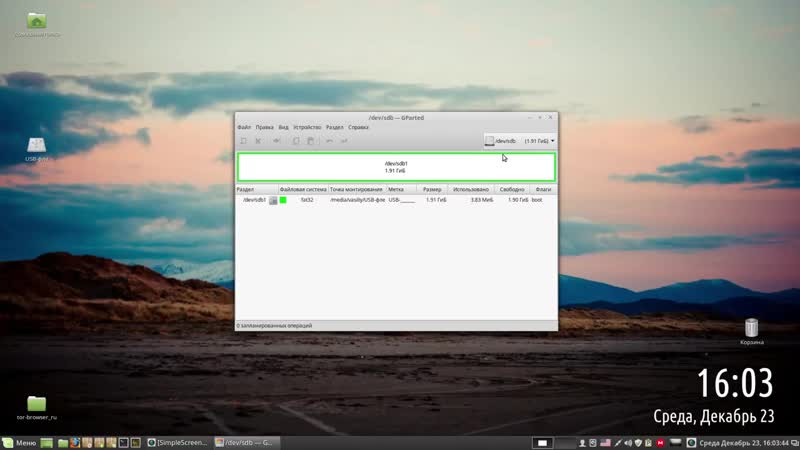The image size is (800, 450).
Task: Open the terminal launcher in taskbar
Action: 123,443
